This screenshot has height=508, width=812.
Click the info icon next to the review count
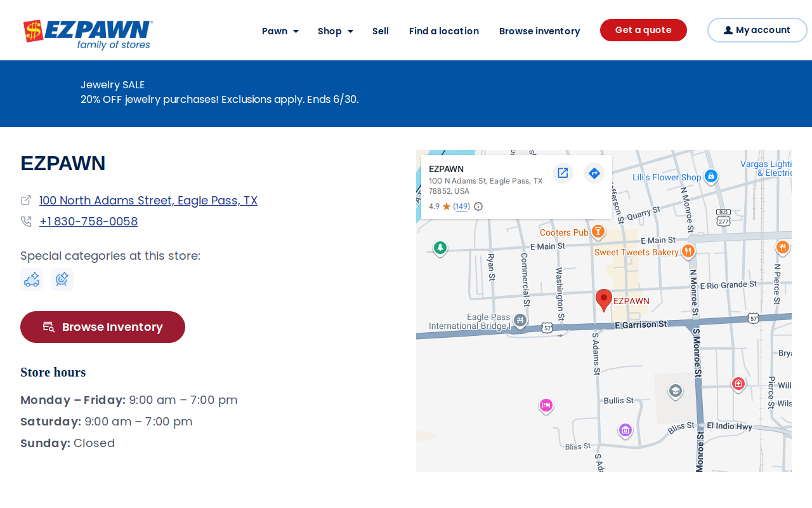pos(478,206)
